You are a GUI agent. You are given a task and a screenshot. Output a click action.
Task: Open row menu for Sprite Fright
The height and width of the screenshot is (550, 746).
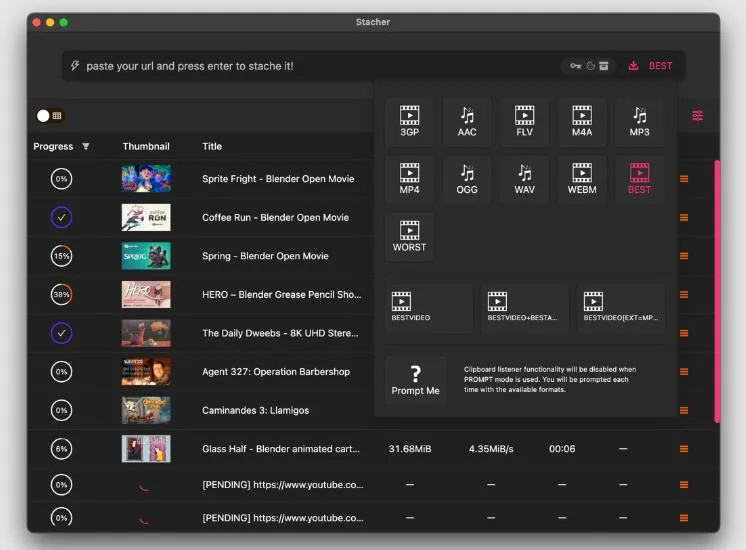(x=684, y=179)
